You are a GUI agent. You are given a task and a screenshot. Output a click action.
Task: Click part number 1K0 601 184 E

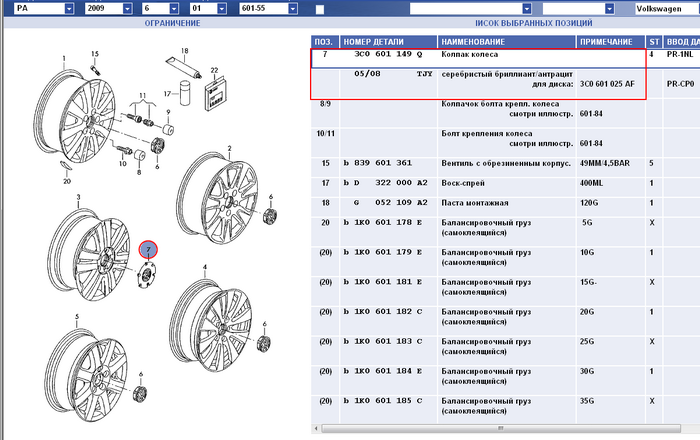pyautogui.click(x=388, y=371)
